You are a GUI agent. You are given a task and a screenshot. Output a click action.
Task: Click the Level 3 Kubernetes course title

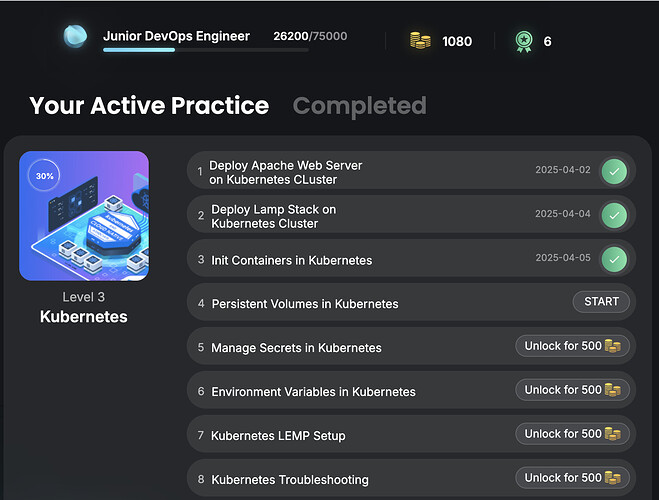(x=84, y=316)
